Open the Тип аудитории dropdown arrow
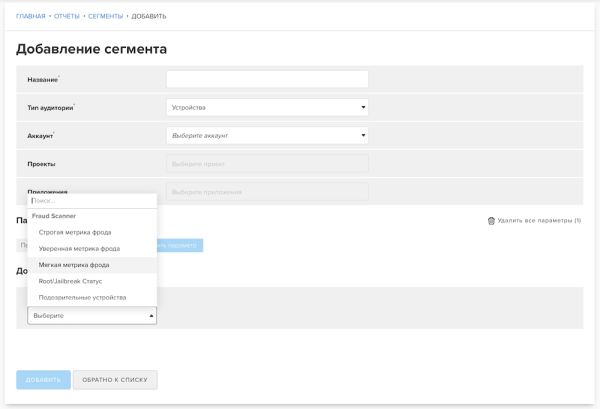Viewport: 600px width, 409px height. coord(363,107)
